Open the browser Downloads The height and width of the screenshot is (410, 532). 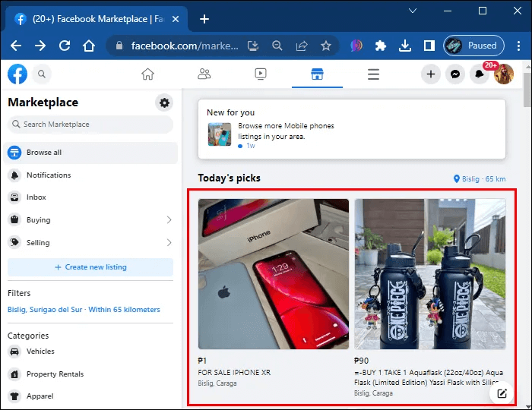point(405,46)
